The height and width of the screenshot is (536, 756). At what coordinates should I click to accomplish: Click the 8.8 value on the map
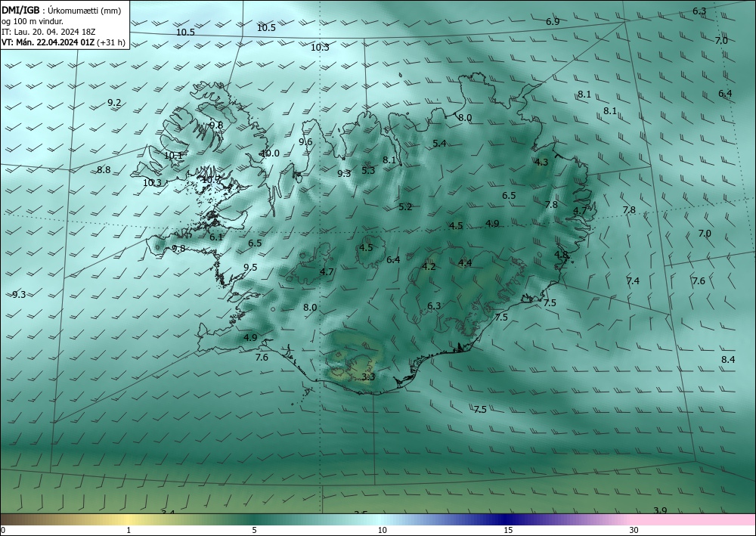[104, 169]
